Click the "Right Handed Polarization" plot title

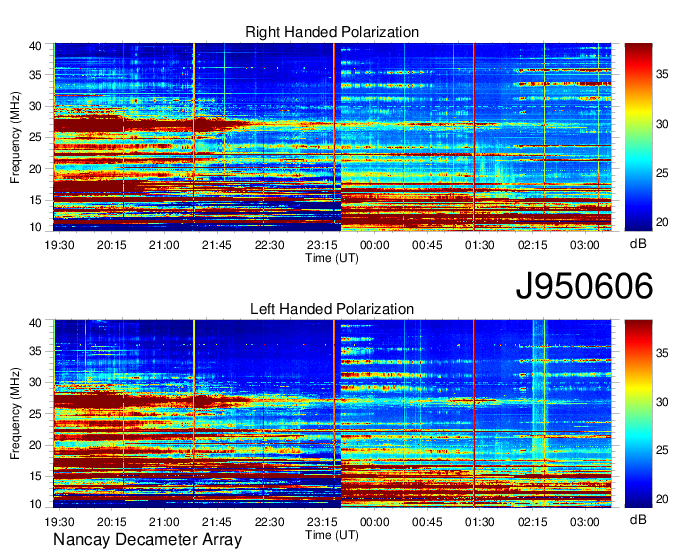point(332,32)
